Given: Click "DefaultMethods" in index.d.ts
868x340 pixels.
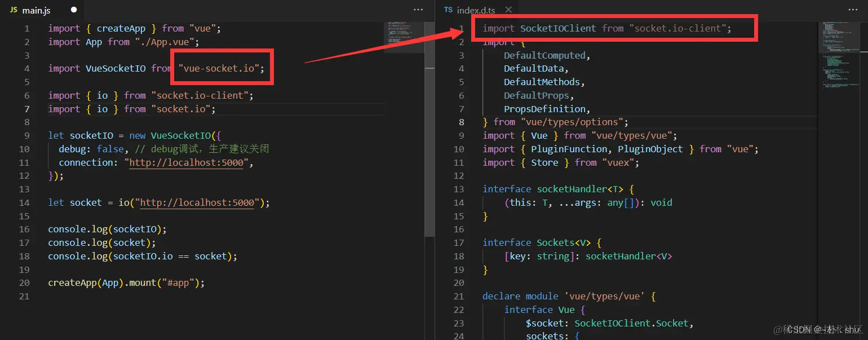Looking at the screenshot, I should pos(542,82).
